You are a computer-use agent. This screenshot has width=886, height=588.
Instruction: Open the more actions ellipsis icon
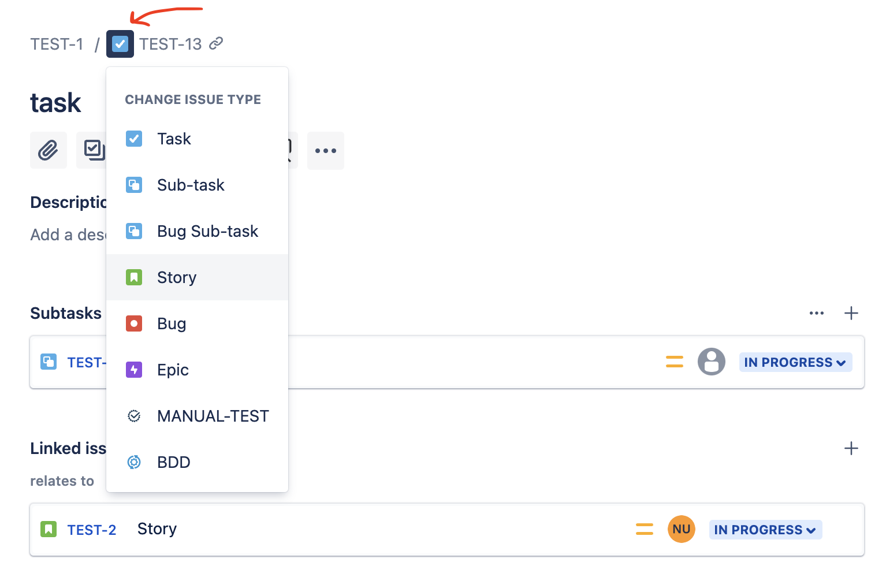(326, 150)
